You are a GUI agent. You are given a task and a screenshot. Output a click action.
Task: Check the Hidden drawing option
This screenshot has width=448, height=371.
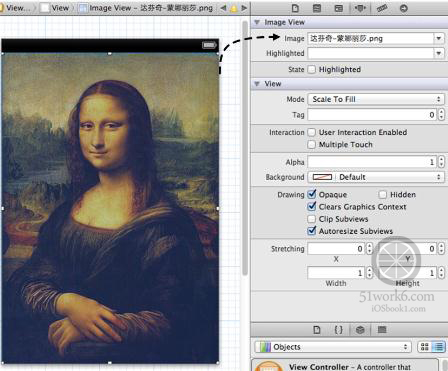(383, 194)
